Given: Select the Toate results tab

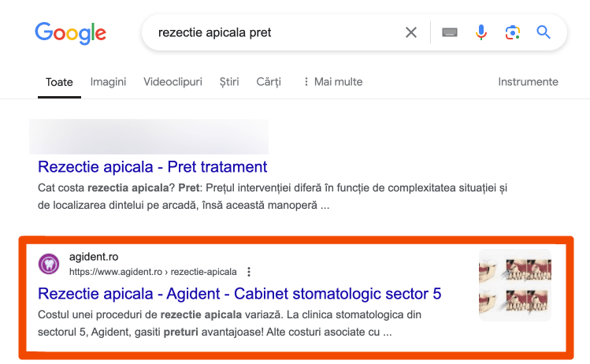Looking at the screenshot, I should coord(59,82).
